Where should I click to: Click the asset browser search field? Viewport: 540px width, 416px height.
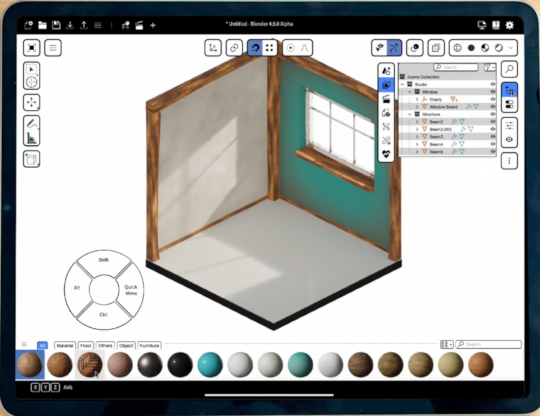(488, 344)
